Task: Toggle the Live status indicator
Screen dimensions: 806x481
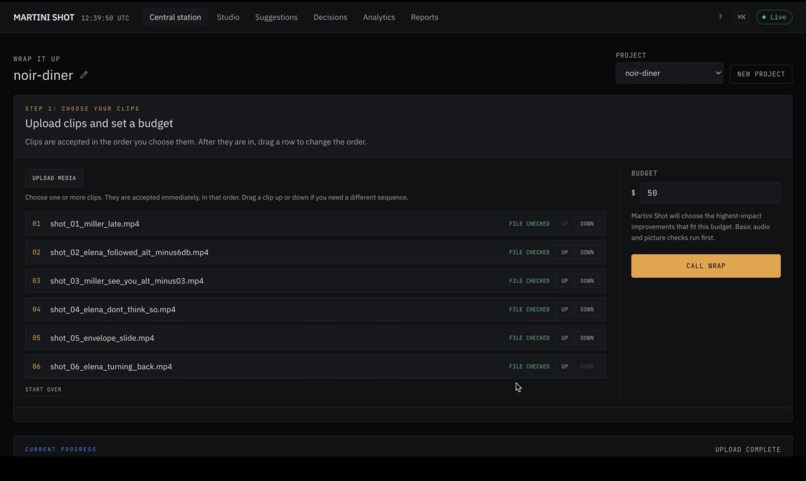Action: [x=774, y=17]
